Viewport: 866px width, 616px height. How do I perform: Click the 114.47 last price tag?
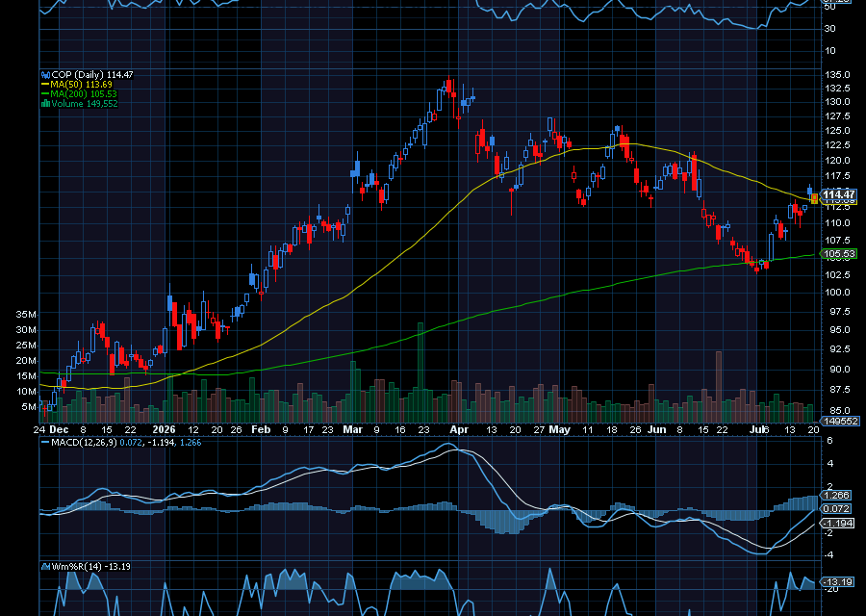838,193
